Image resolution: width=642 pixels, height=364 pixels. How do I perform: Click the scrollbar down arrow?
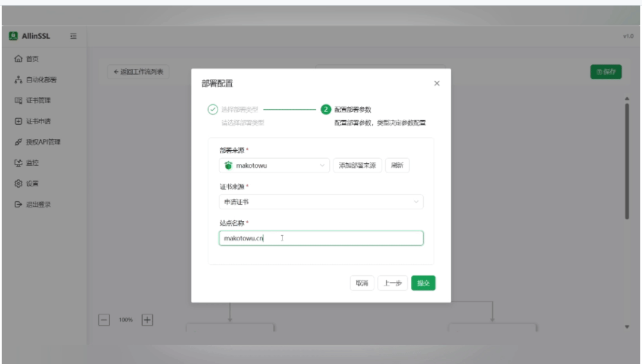click(627, 327)
